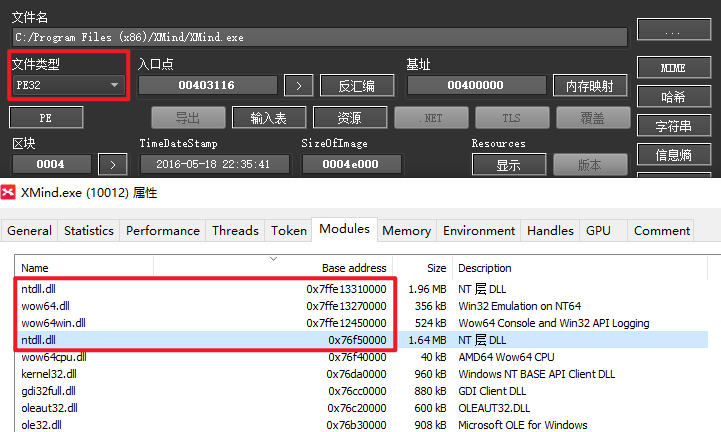
Task: Click description 'Win32 Emulation on NT64'
Action: [520, 306]
